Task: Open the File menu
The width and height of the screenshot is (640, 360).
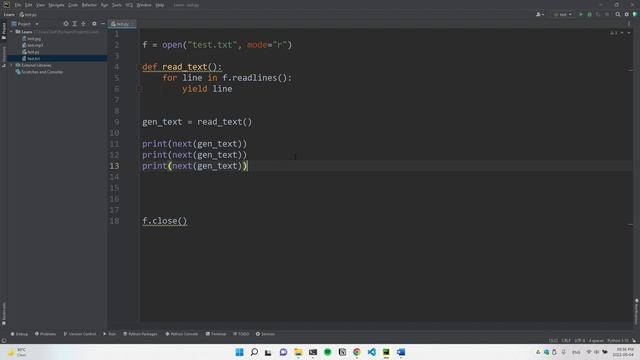Action: pos(18,5)
